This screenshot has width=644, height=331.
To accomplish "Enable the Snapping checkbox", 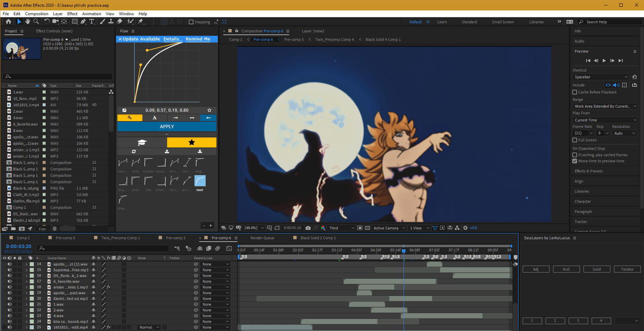I will (x=191, y=22).
